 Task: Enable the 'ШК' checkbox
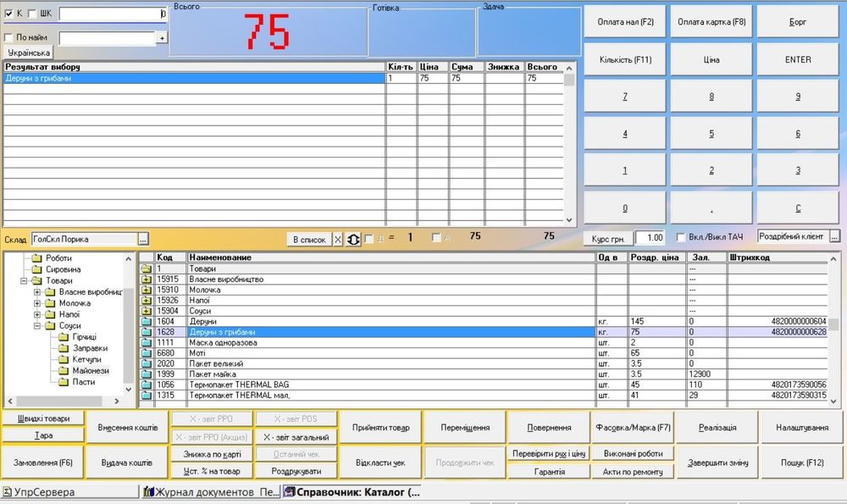tap(32, 14)
